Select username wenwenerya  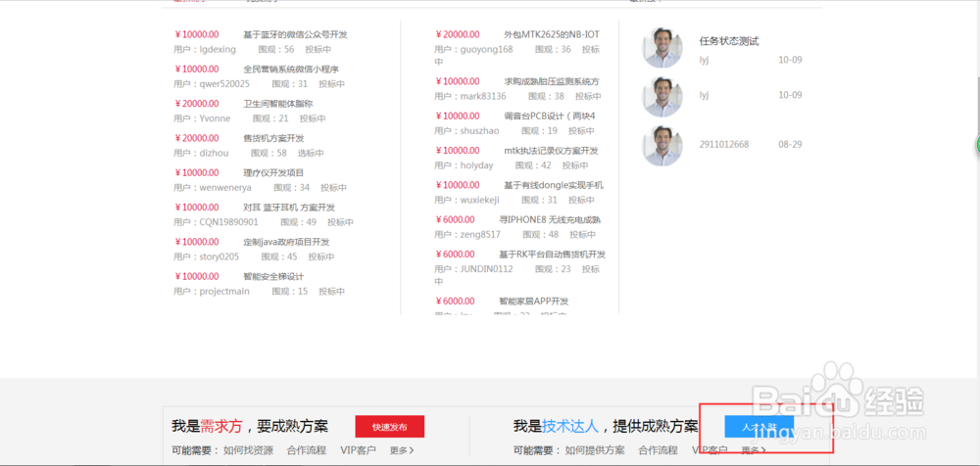[225, 187]
